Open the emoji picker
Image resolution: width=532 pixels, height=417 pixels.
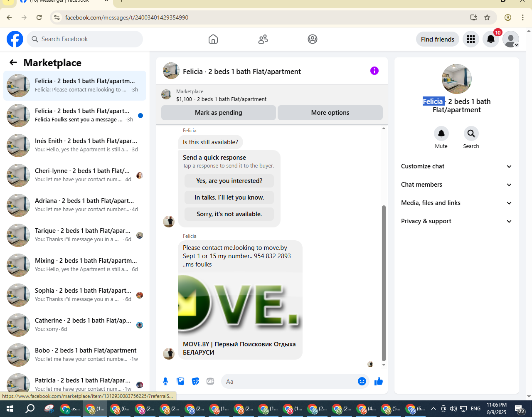pyautogui.click(x=362, y=381)
